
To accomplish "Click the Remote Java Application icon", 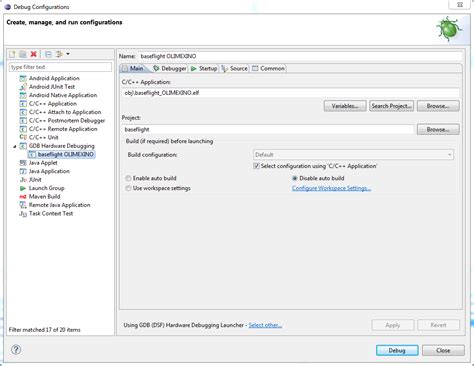I will point(23,205).
